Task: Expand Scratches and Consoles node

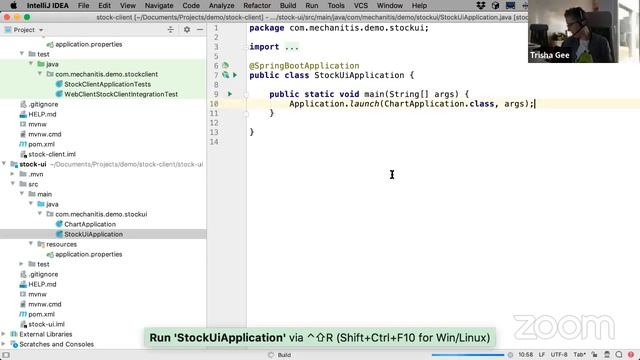Action: (4, 344)
